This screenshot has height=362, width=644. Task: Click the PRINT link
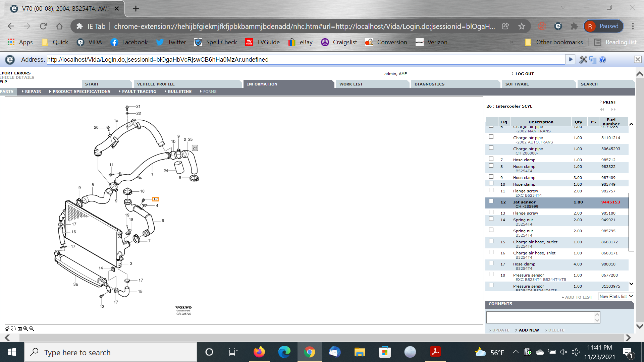[609, 102]
